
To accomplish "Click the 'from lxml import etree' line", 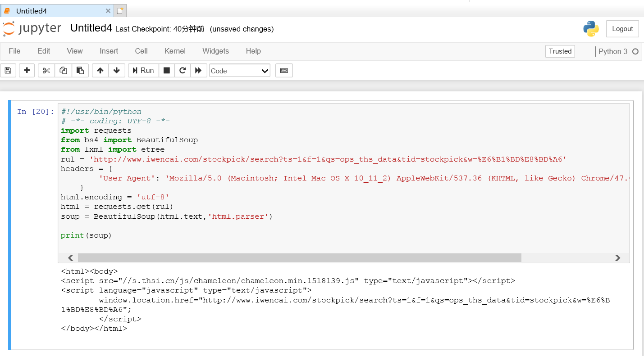I will point(113,149).
